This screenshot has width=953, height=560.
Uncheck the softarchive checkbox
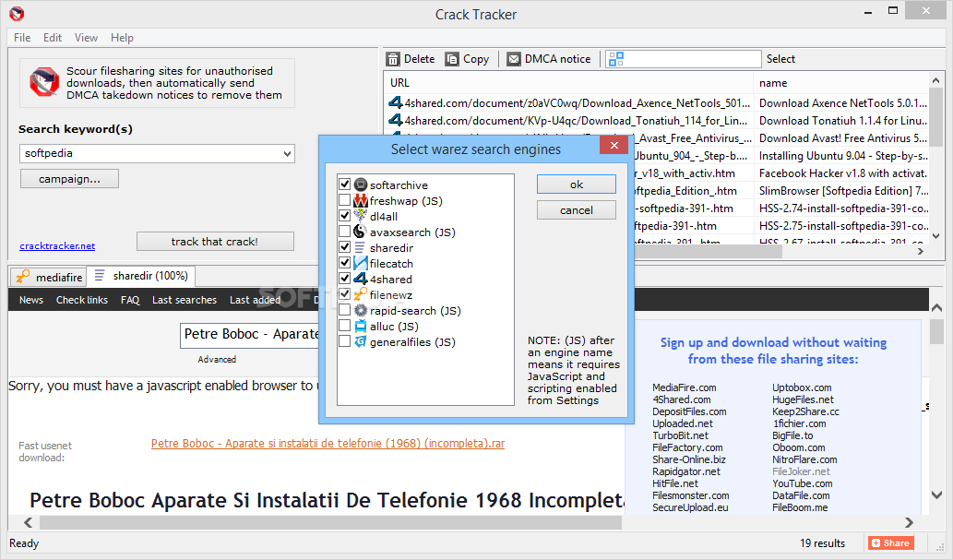pos(345,184)
